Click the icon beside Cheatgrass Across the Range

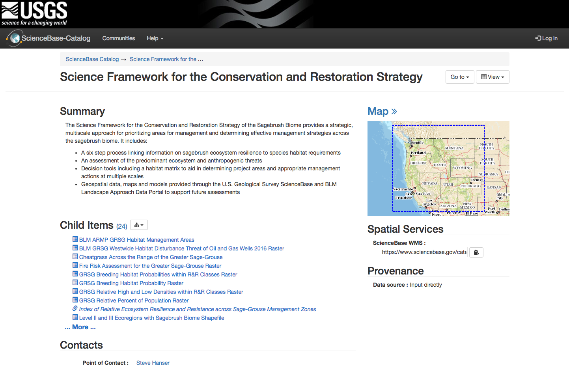point(75,256)
